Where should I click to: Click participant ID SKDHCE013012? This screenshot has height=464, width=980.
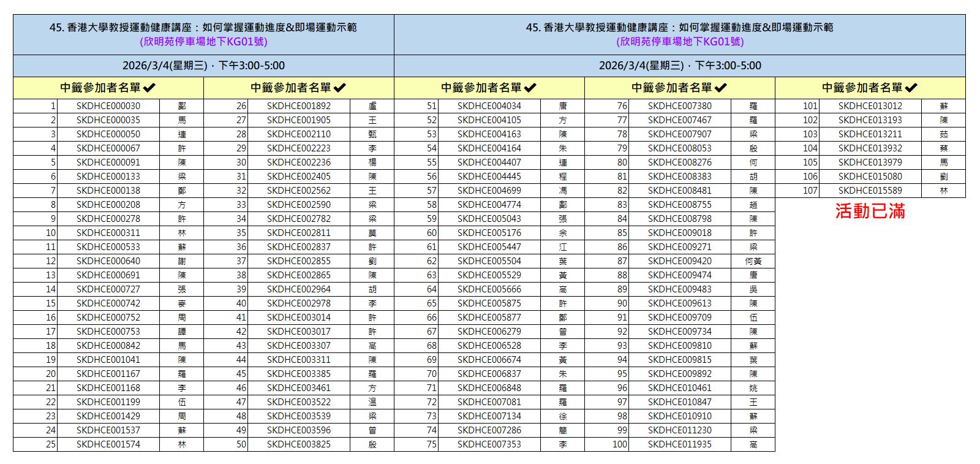(870, 106)
